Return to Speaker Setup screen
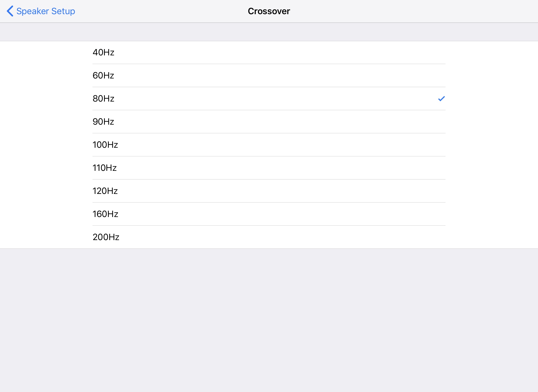 coord(45,11)
